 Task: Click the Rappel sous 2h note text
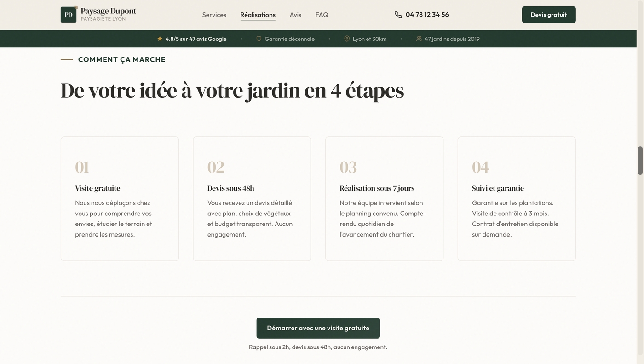pos(318,347)
